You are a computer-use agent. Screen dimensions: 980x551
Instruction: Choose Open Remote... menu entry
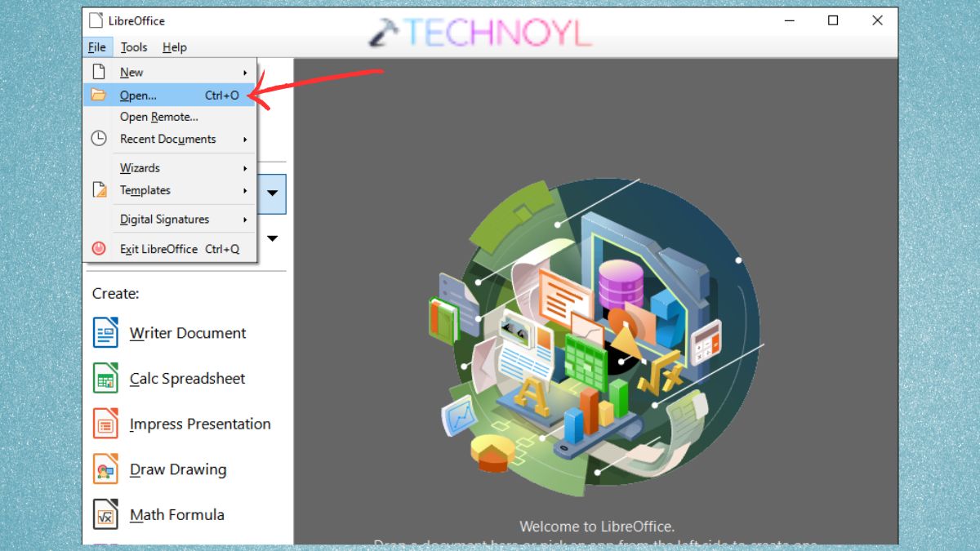[170, 117]
